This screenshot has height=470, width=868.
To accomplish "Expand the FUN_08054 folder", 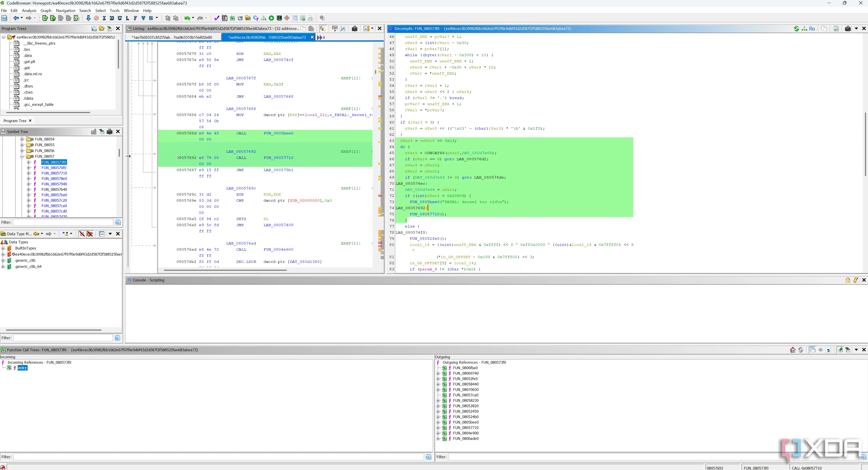I will point(22,139).
